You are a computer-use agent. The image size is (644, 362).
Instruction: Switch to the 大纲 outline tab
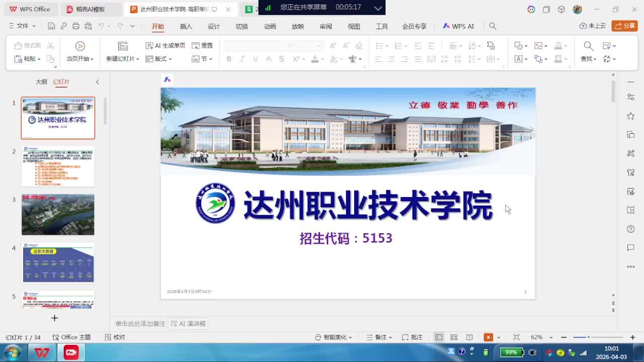pyautogui.click(x=41, y=82)
